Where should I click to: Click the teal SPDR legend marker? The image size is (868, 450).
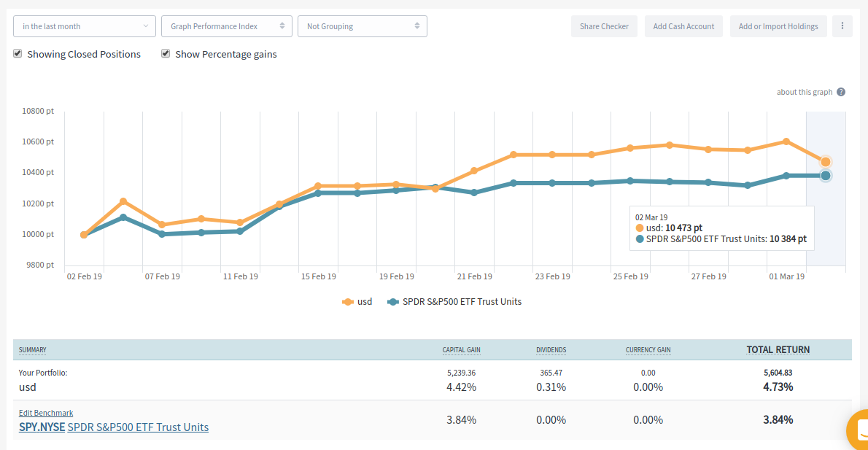(x=394, y=301)
